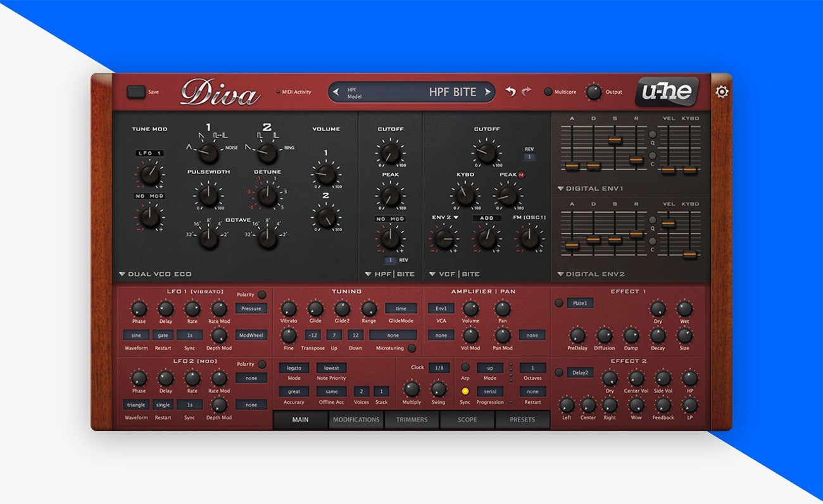Click the Env1 VCA source selector

click(441, 308)
